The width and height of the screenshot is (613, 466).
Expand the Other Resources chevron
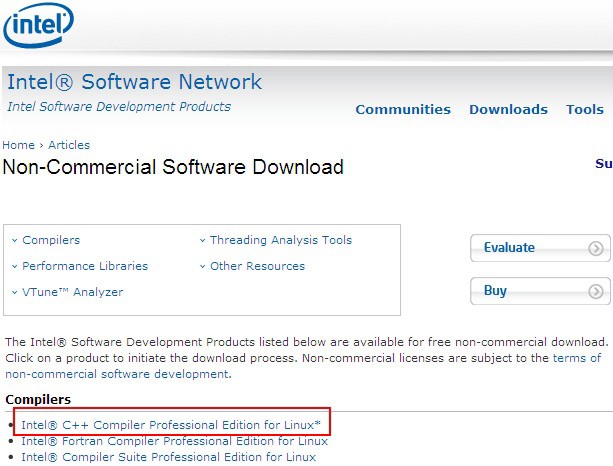click(202, 267)
